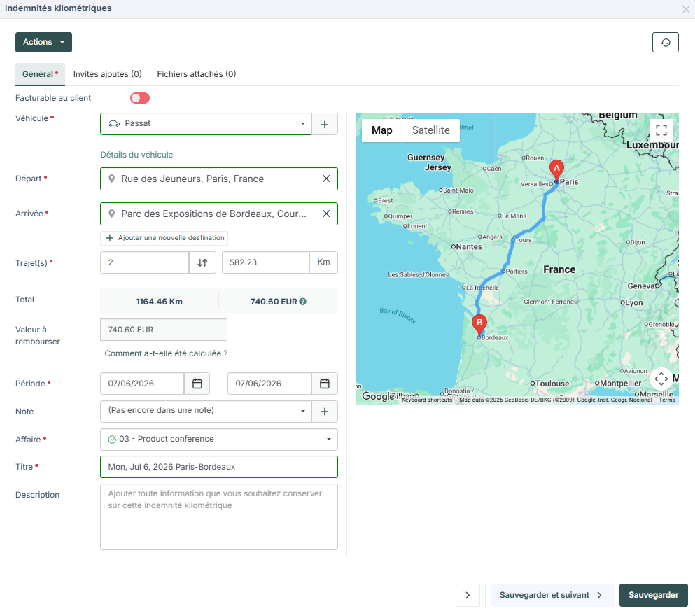The width and height of the screenshot is (695, 616).
Task: Click location pin in Arrivée field
Action: [112, 213]
